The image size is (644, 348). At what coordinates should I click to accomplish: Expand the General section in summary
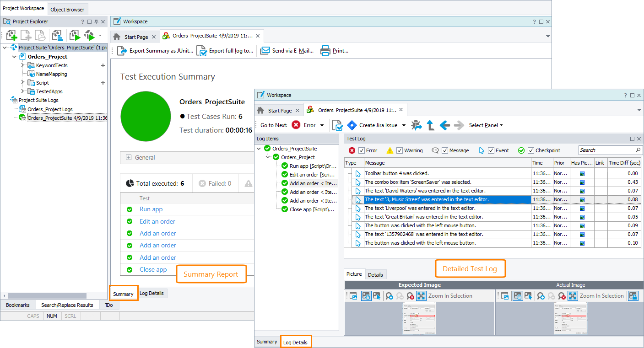pyautogui.click(x=129, y=157)
